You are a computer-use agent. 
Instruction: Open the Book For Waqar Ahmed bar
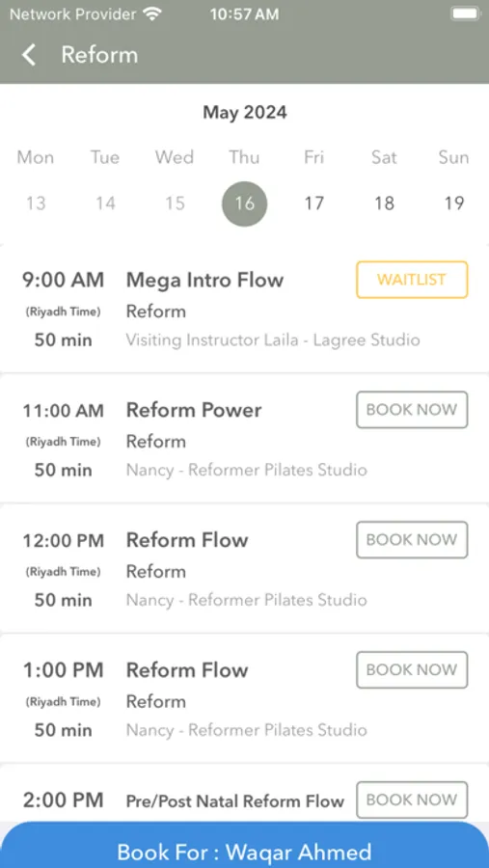point(244,845)
